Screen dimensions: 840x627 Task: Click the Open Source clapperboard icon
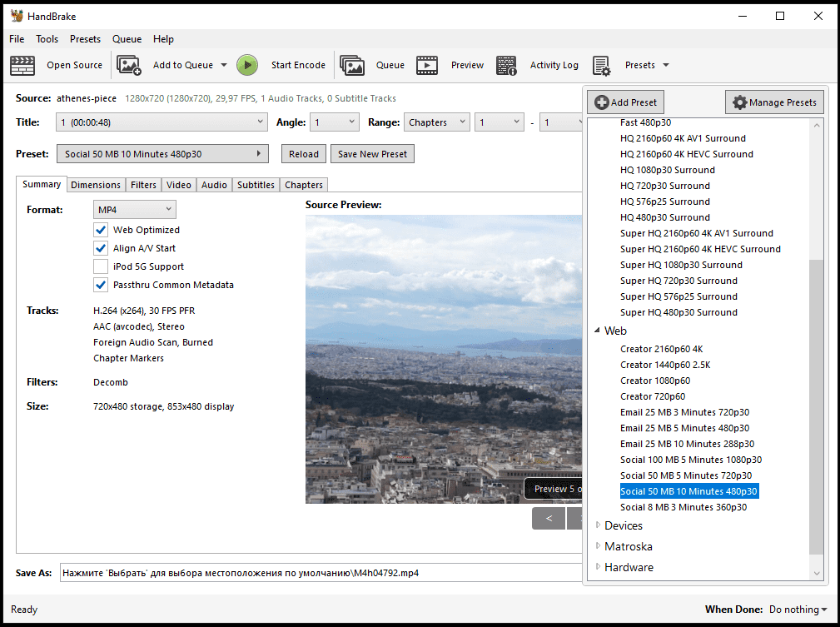[22, 65]
